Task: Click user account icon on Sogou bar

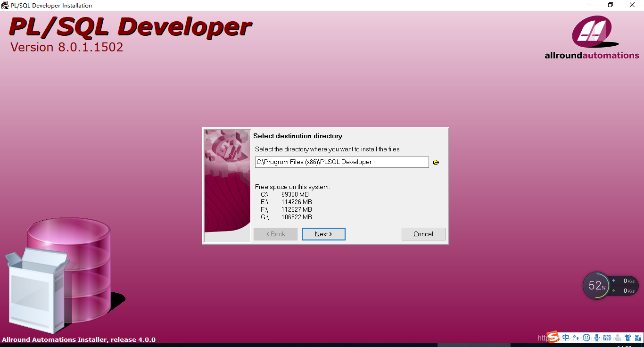Action: coord(618,338)
